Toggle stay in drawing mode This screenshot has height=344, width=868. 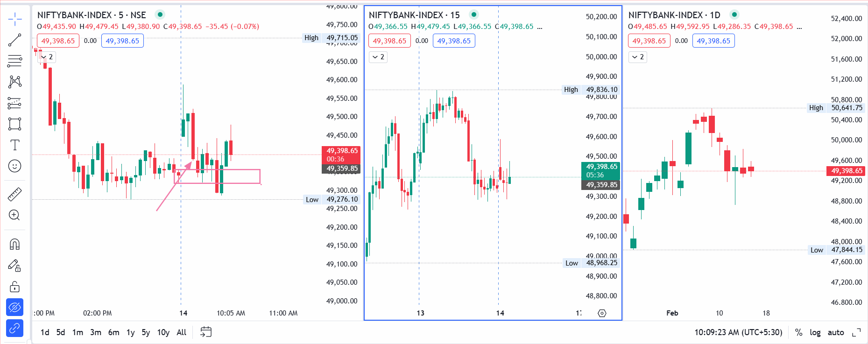point(15,266)
